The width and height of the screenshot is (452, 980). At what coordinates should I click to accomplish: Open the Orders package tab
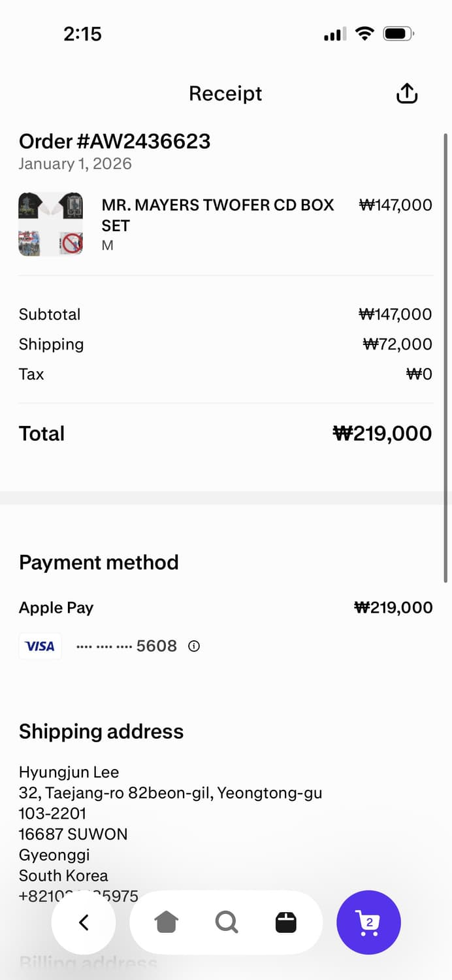pyautogui.click(x=285, y=923)
